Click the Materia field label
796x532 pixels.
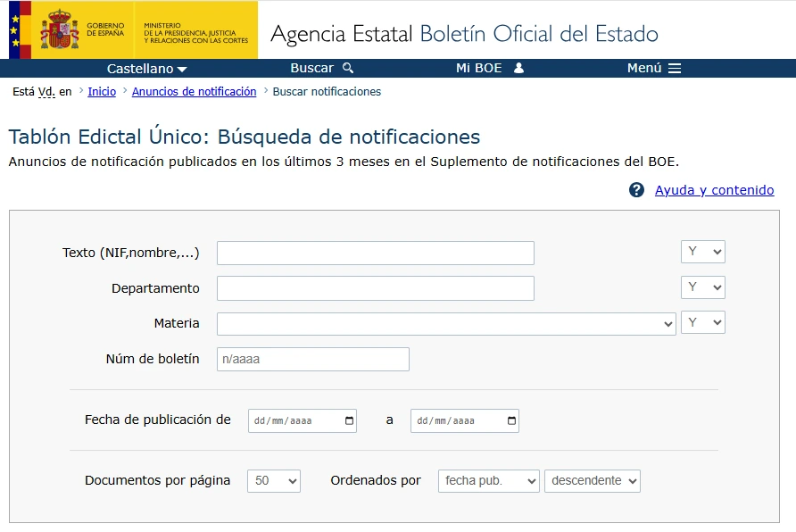click(177, 323)
